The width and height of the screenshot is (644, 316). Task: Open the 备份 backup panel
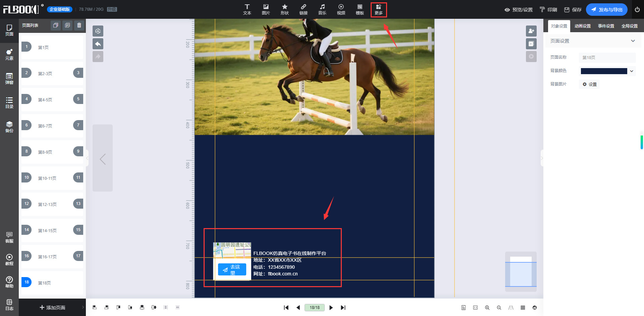(x=9, y=127)
